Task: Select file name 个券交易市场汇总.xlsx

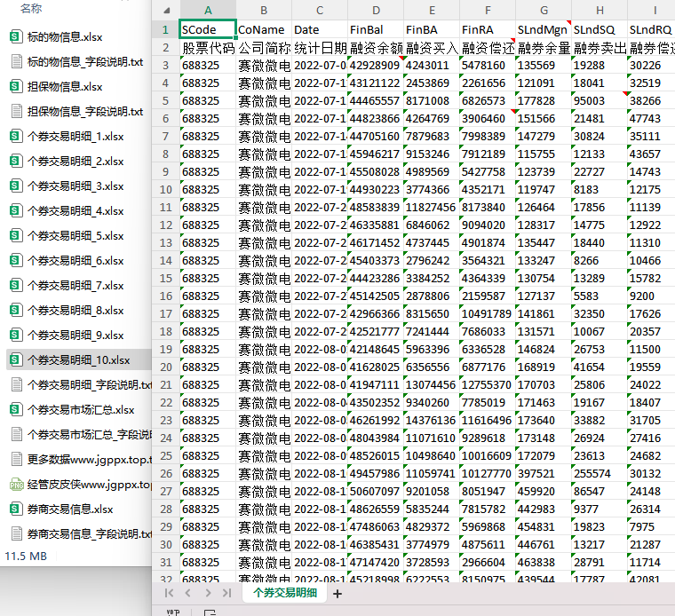Action: click(x=81, y=409)
